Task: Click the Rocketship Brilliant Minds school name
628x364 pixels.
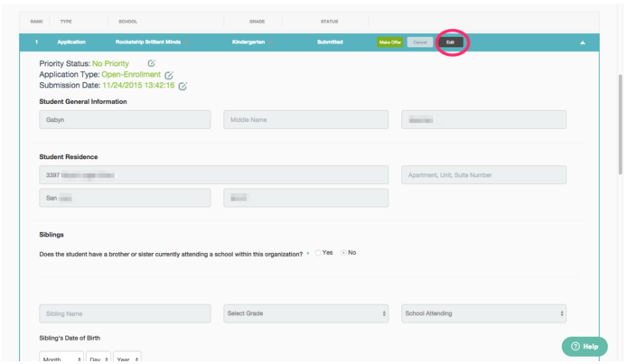Action: (148, 42)
